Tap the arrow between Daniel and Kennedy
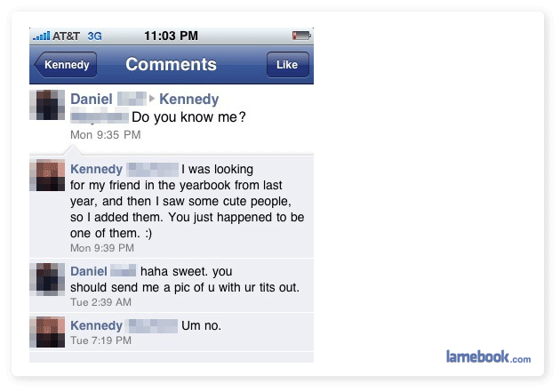The image size is (560, 392). [152, 100]
